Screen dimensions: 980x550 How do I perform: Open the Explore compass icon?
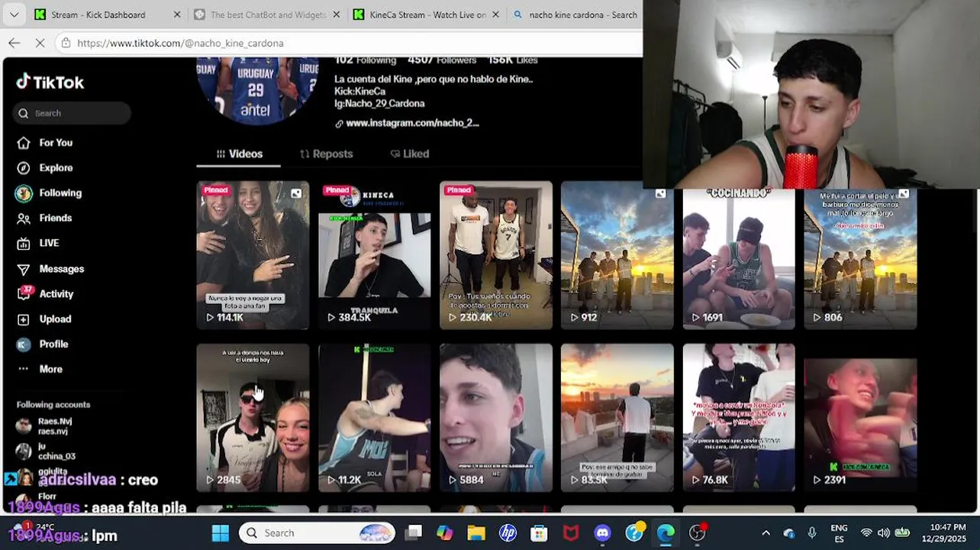24,168
